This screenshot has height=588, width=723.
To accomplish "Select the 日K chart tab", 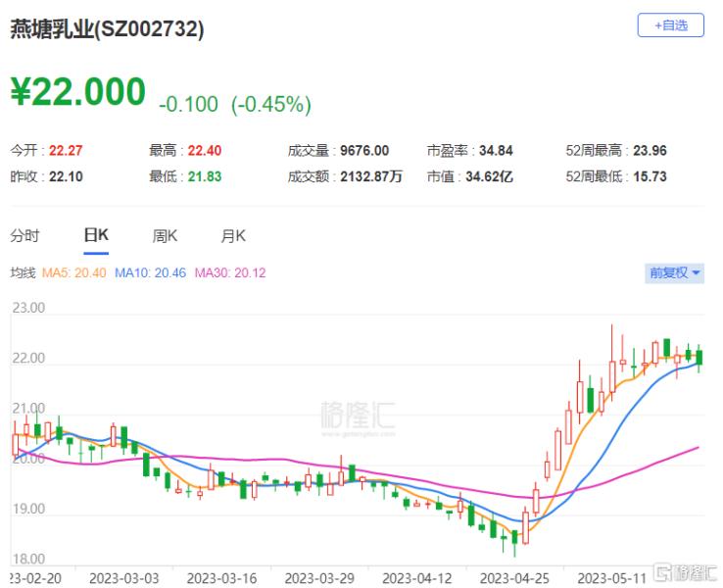I will tap(96, 235).
